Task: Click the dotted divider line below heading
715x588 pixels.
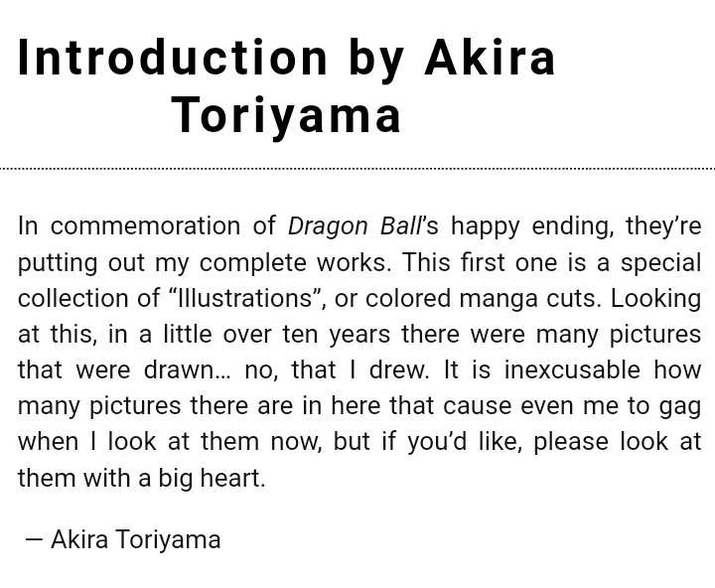Action: tap(357, 170)
